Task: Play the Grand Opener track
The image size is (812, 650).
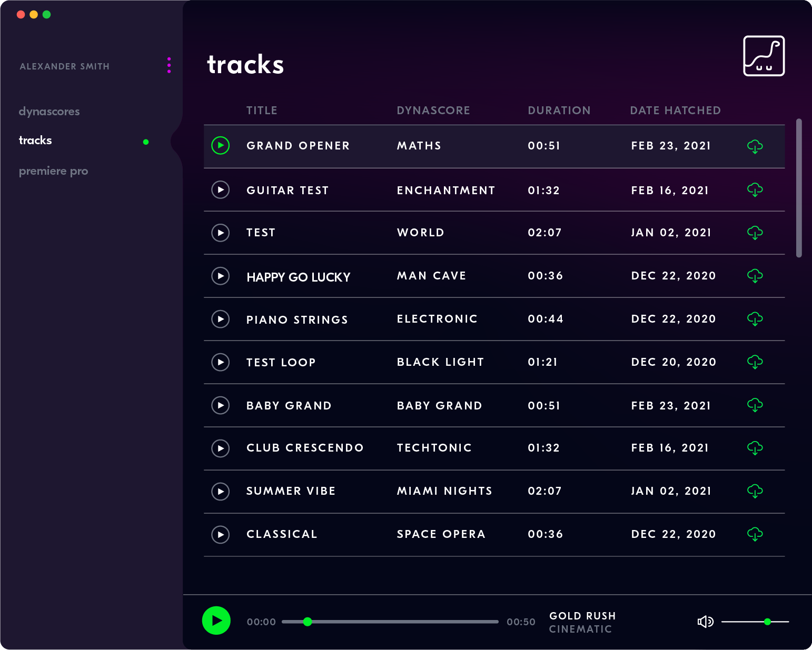Action: (220, 146)
